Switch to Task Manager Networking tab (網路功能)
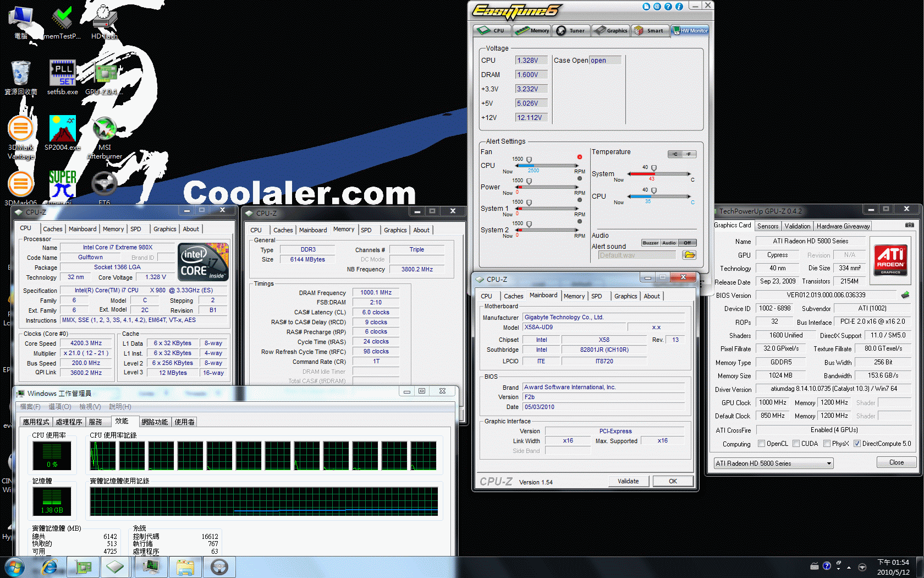 coord(155,422)
